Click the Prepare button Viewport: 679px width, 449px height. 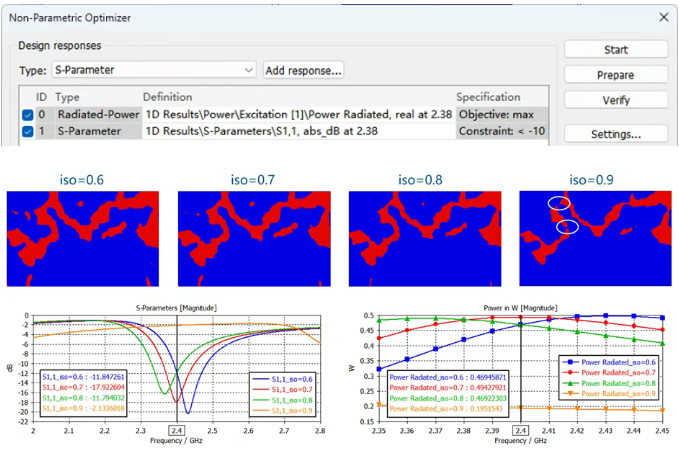coord(615,75)
